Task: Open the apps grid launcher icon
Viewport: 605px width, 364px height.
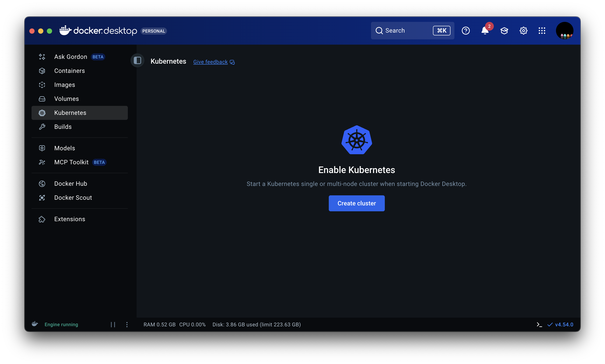Action: pos(542,31)
